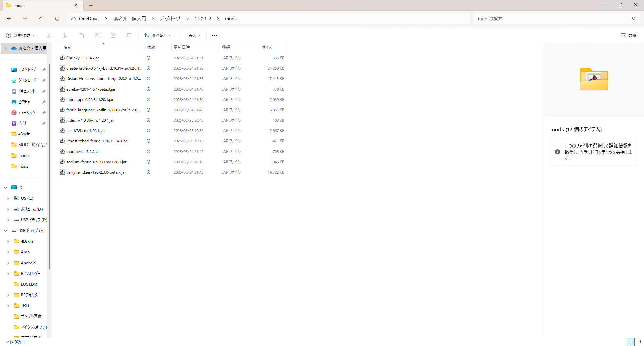Click 1.20.1_2 in the address breadcrumb
644x346 pixels.
[x=203, y=19]
